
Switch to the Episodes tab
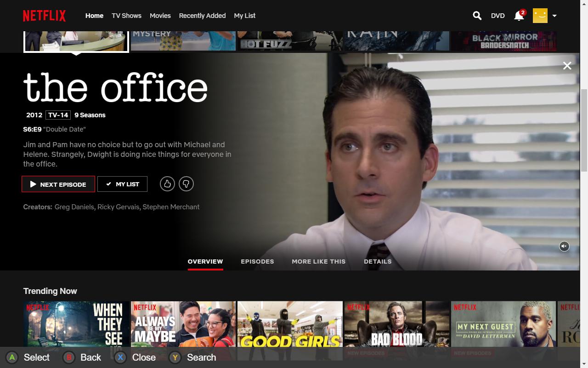[257, 261]
